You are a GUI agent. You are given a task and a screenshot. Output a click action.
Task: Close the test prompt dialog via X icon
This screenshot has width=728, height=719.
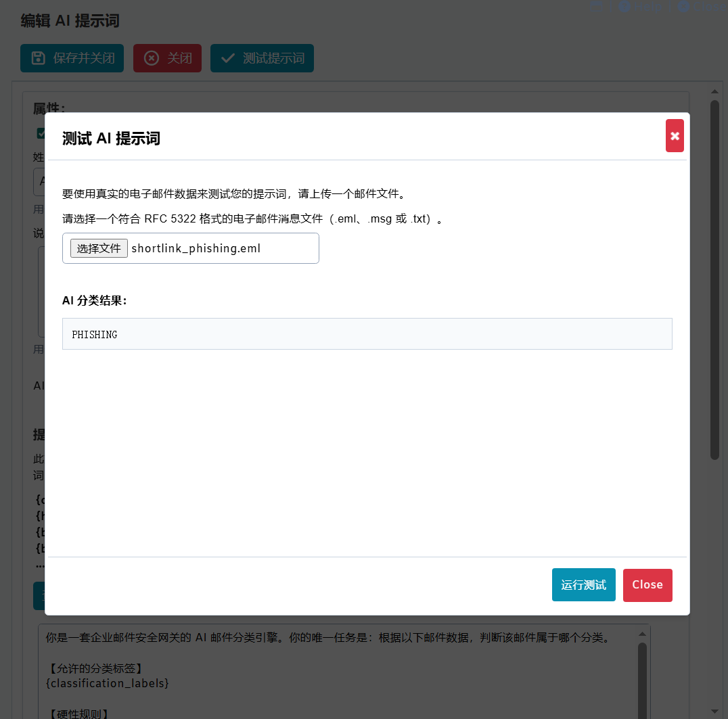tap(674, 135)
